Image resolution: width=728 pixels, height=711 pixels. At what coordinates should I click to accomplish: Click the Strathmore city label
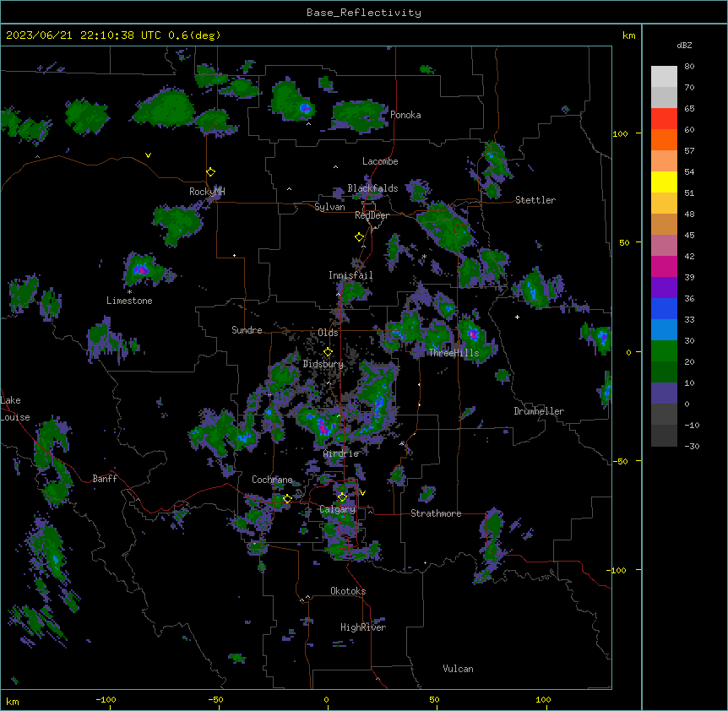tap(436, 513)
